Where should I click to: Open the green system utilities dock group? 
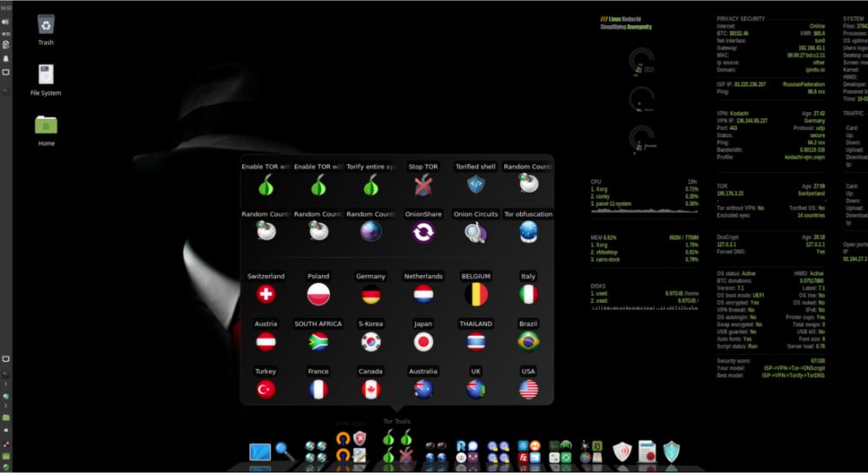pos(560,451)
